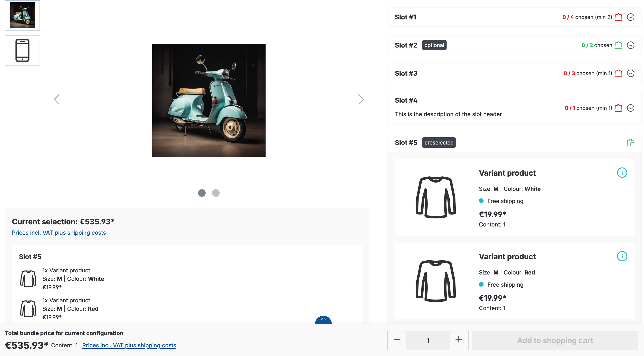This screenshot has width=644, height=356.
Task: Click Red shirt icon in selection summary
Action: pos(28,309)
